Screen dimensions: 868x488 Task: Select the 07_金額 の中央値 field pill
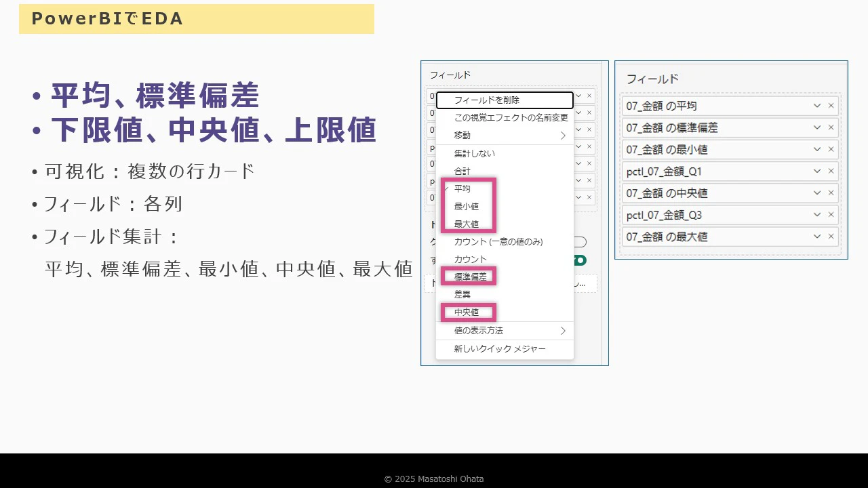pyautogui.click(x=730, y=193)
